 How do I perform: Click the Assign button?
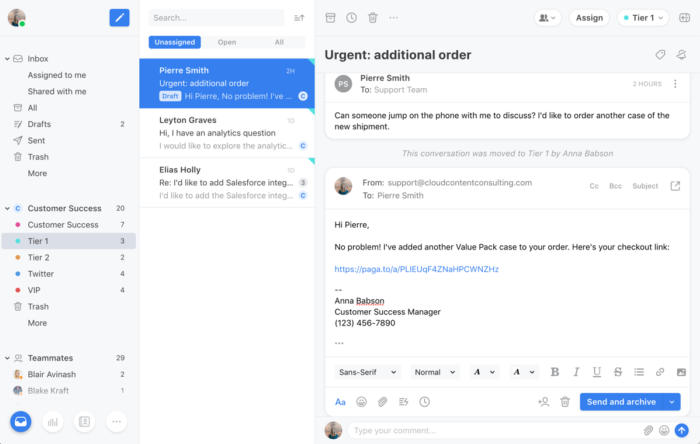click(x=589, y=18)
